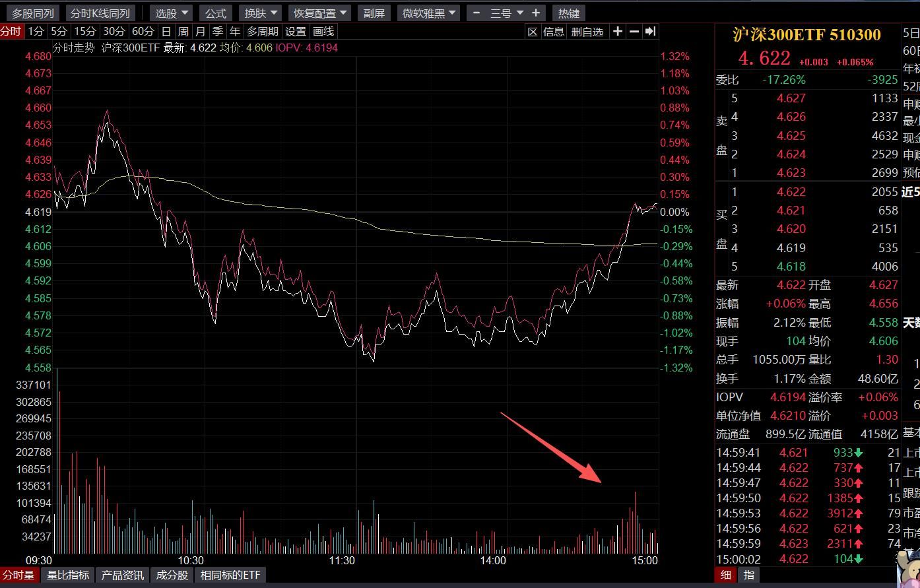Click the 区 interval statistics icon

pos(533,32)
